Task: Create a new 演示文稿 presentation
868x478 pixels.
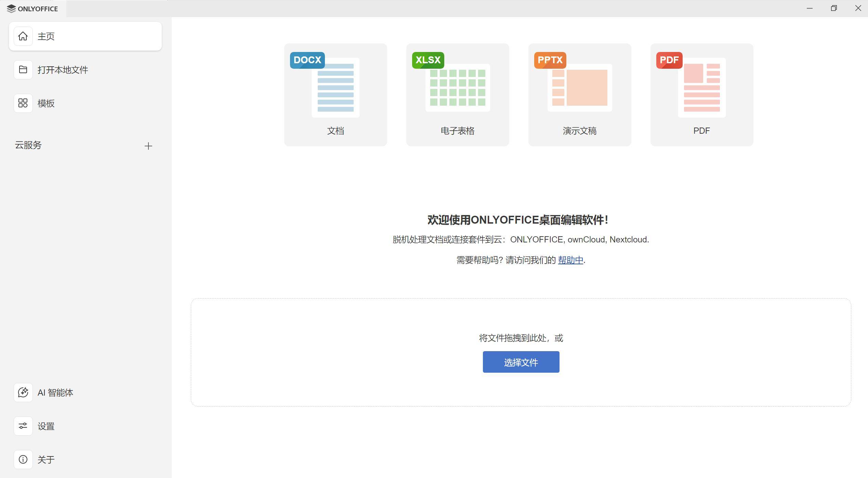Action: 580,95
